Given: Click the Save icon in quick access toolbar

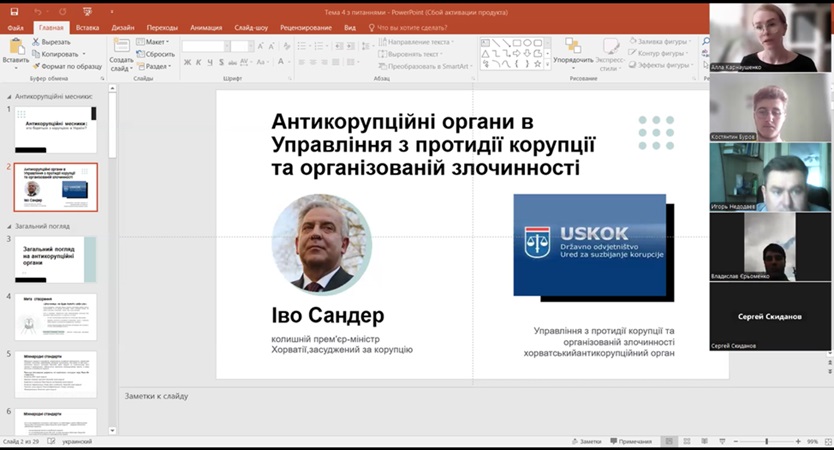Looking at the screenshot, I should [14, 12].
